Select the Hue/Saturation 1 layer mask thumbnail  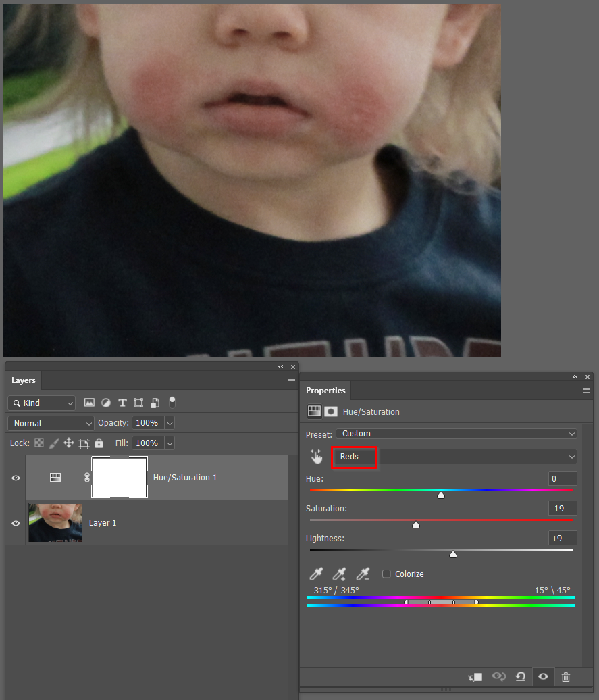pyautogui.click(x=120, y=477)
